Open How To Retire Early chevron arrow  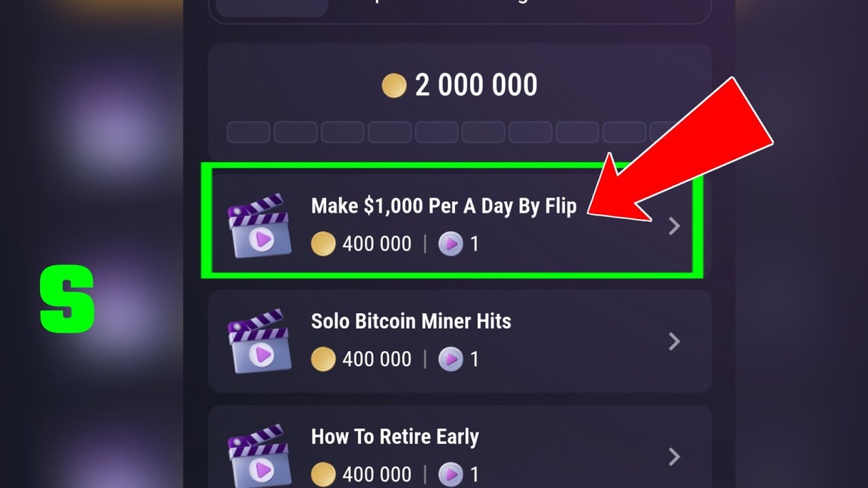tap(674, 457)
